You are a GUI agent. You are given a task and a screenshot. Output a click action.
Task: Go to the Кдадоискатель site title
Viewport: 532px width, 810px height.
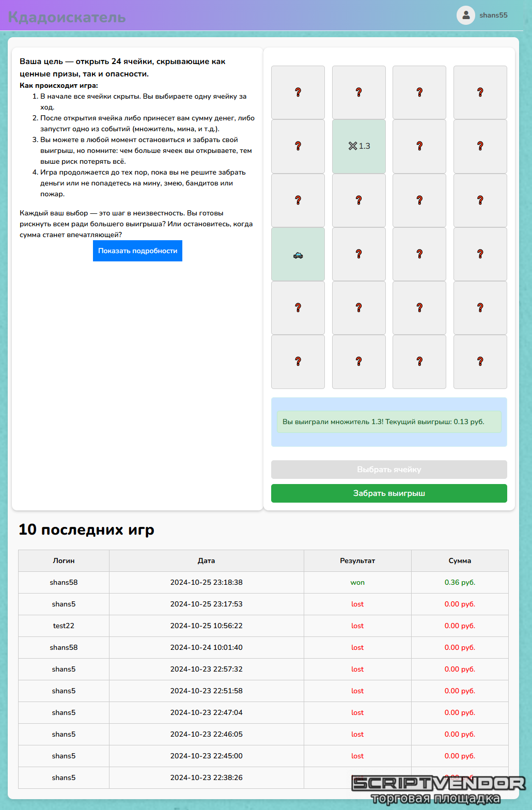click(x=67, y=17)
